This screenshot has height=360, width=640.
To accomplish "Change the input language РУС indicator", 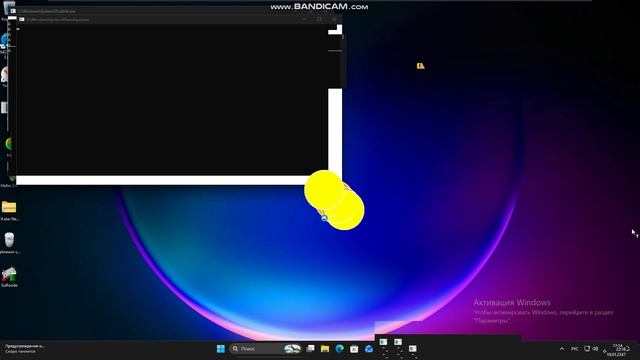I will click(x=575, y=349).
